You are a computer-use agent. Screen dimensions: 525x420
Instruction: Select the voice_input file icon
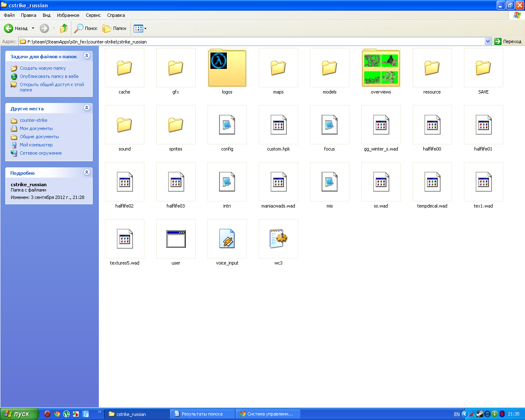click(x=227, y=239)
